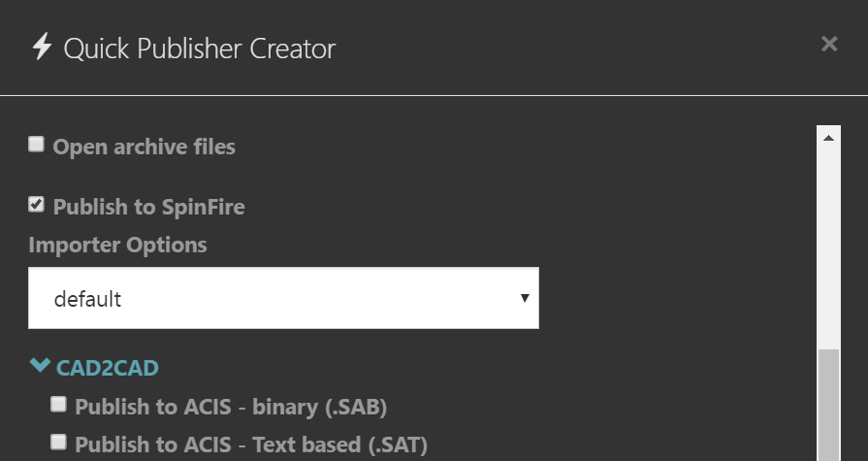Viewport: 868px width, 461px height.
Task: Click the small arrow of the default dropdown
Action: pyautogui.click(x=525, y=298)
